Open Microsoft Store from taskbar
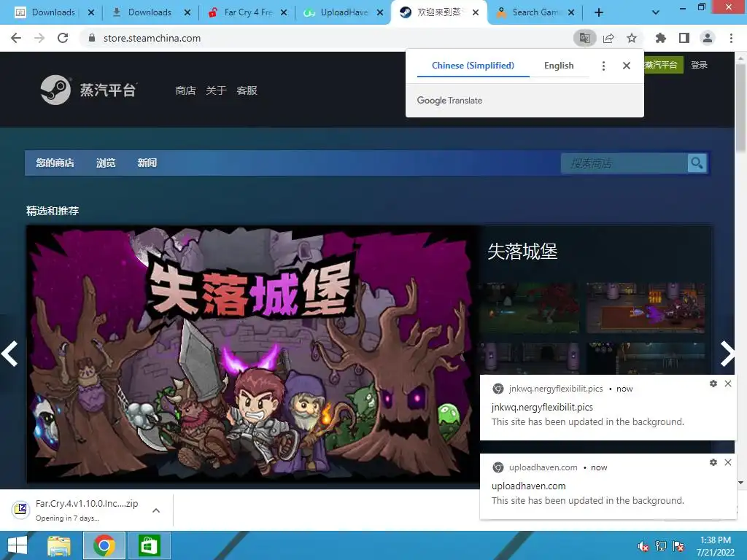This screenshot has height=560, width=747. coord(149,545)
